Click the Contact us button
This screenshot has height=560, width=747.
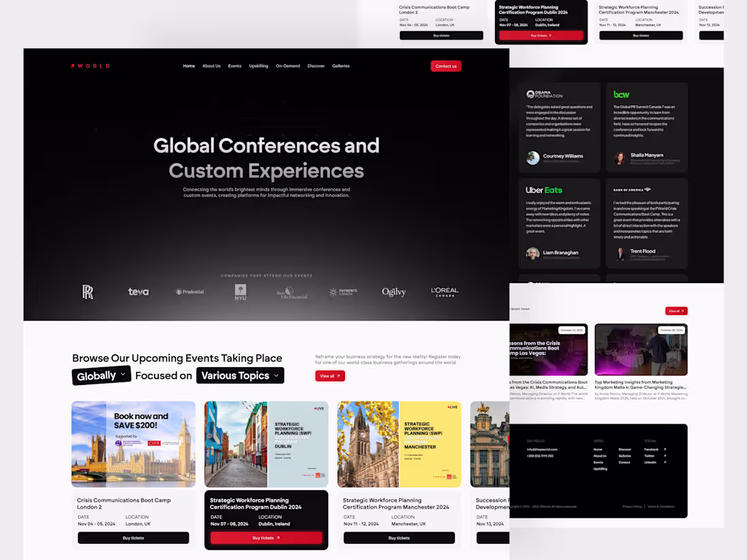pos(446,65)
